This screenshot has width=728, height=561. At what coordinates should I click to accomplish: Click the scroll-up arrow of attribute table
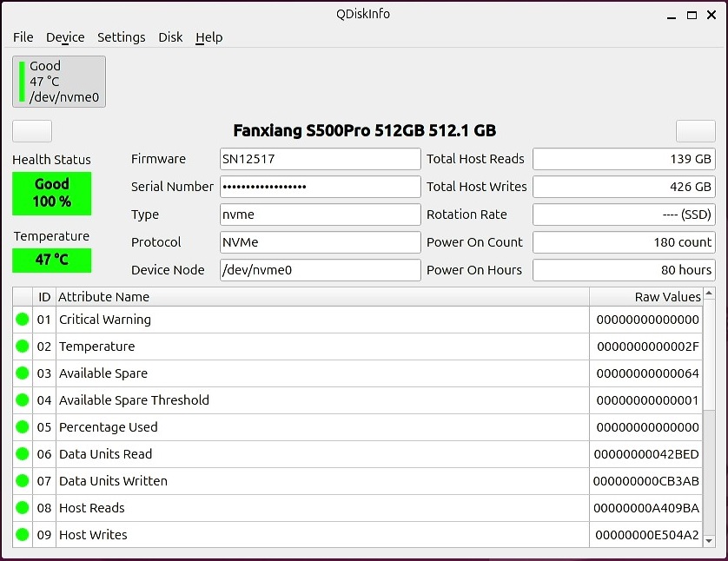[x=709, y=294]
